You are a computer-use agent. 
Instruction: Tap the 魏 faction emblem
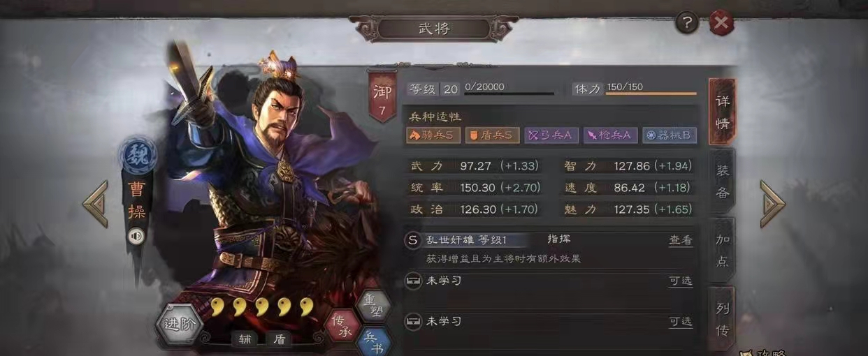pos(137,154)
